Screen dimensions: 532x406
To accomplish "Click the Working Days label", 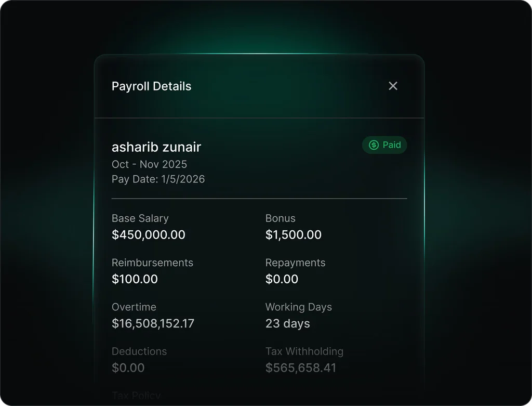I will [299, 307].
